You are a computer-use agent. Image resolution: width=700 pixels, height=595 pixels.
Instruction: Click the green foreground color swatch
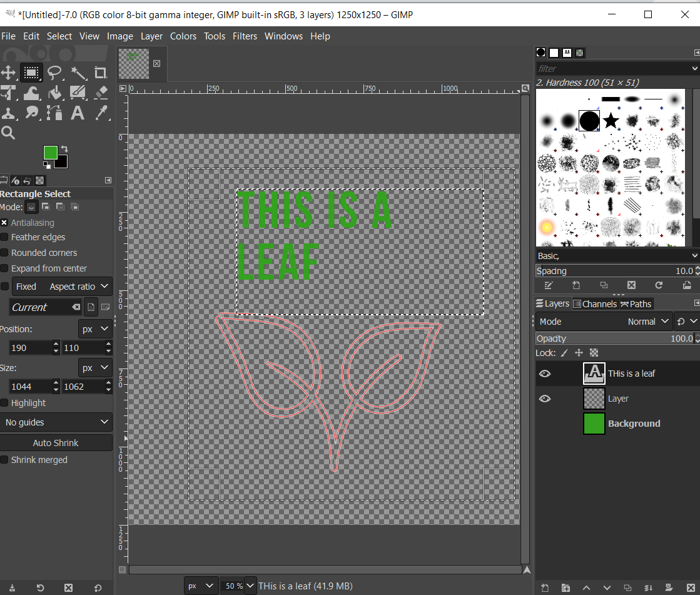coord(51,152)
